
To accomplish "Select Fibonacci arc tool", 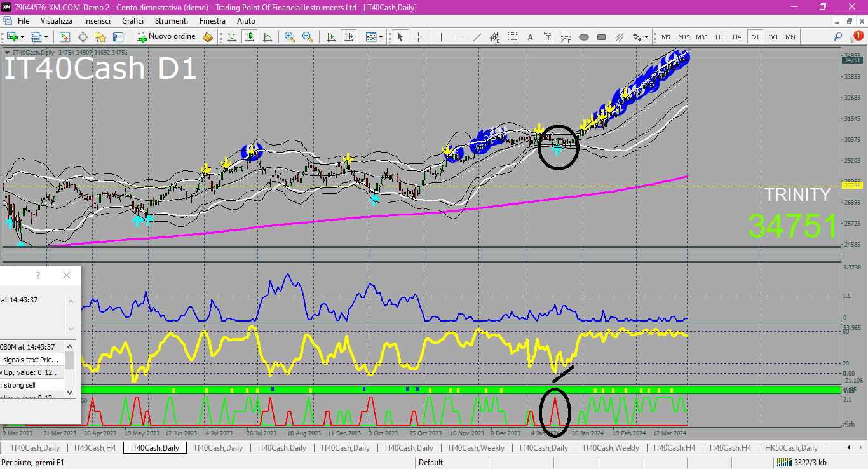I will click(x=566, y=37).
